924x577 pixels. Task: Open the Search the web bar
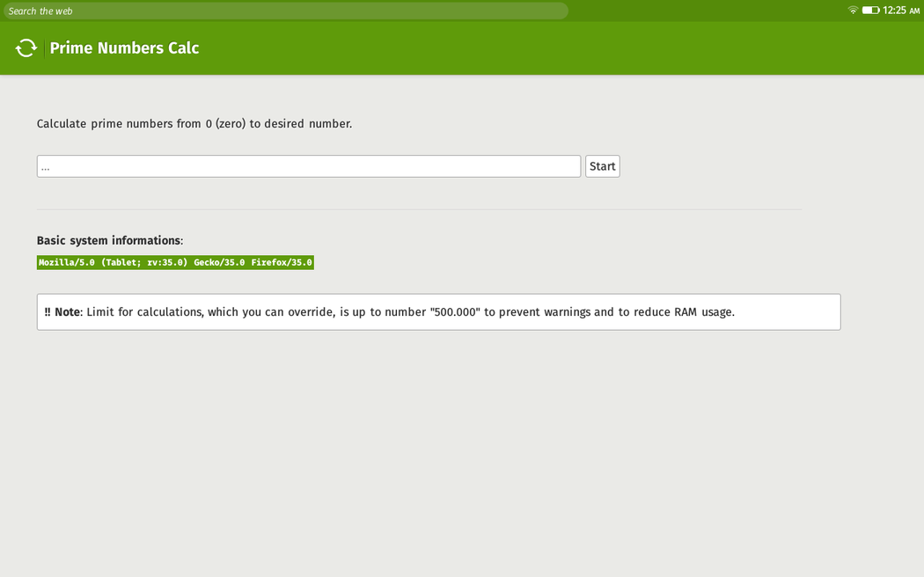click(286, 11)
